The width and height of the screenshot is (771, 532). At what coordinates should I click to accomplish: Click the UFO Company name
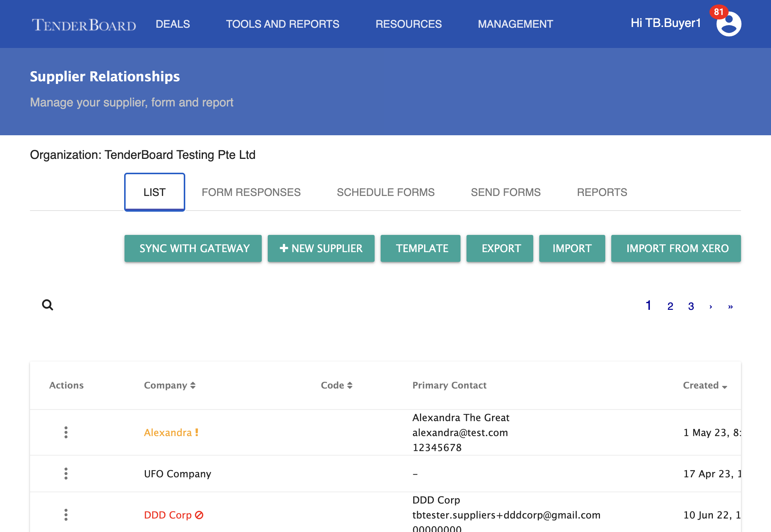[x=178, y=474]
